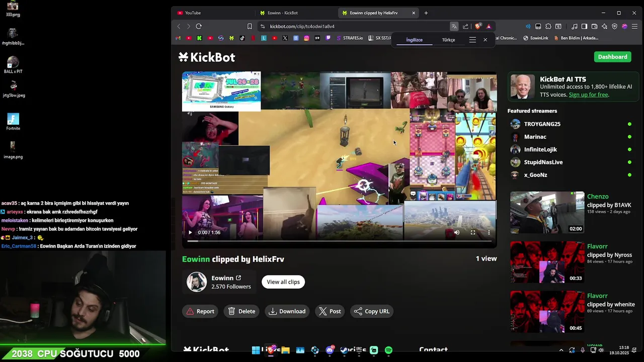Image resolution: width=644 pixels, height=362 pixels.
Task: Open Spotify from the taskbar
Action: [x=388, y=350]
